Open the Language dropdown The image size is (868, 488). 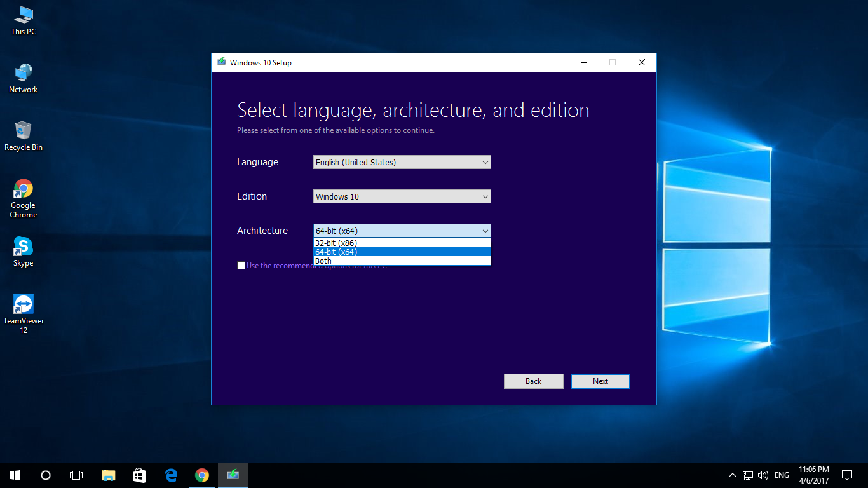tap(402, 162)
